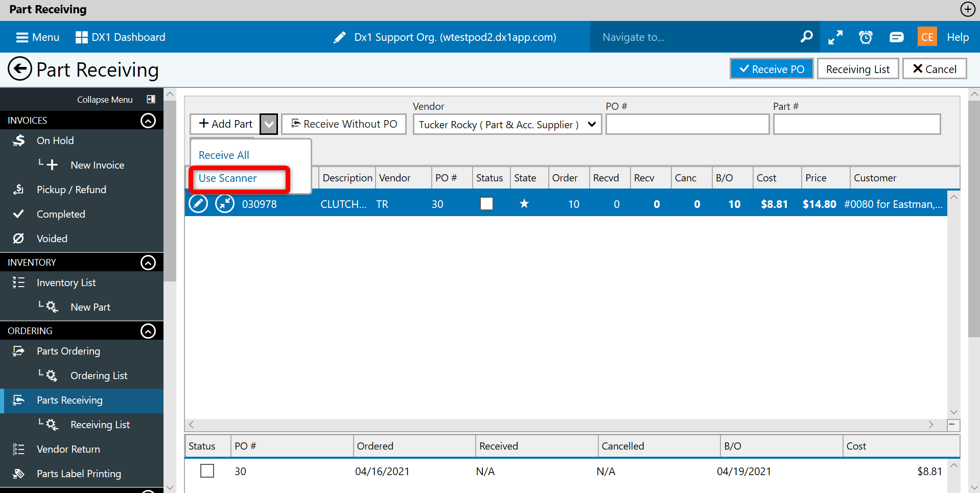Choose Use Scanner from the dropdown menu
The image size is (980, 493).
tap(228, 178)
